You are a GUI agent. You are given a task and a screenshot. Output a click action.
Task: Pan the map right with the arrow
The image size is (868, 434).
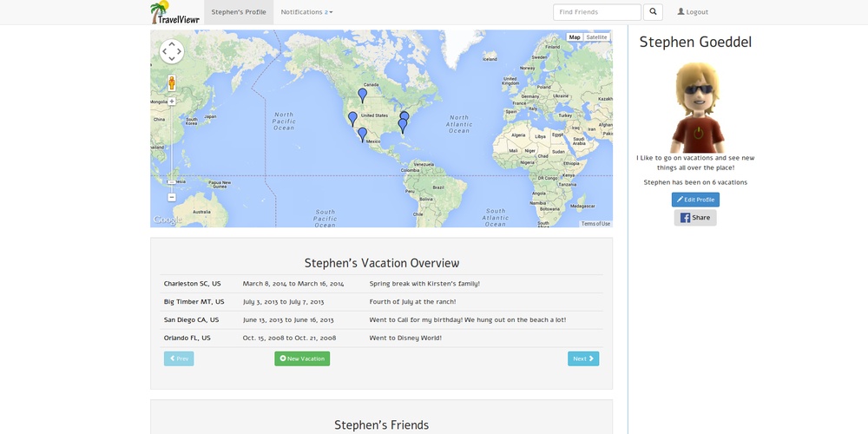click(180, 51)
